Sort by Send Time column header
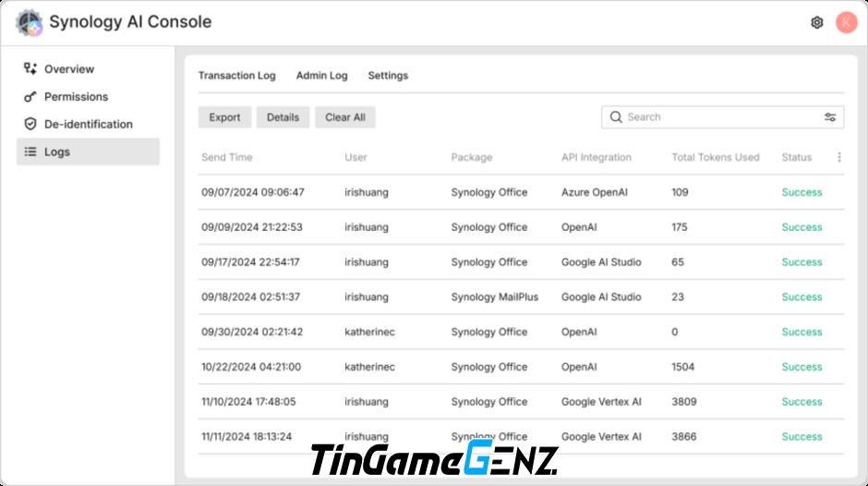 tap(227, 157)
